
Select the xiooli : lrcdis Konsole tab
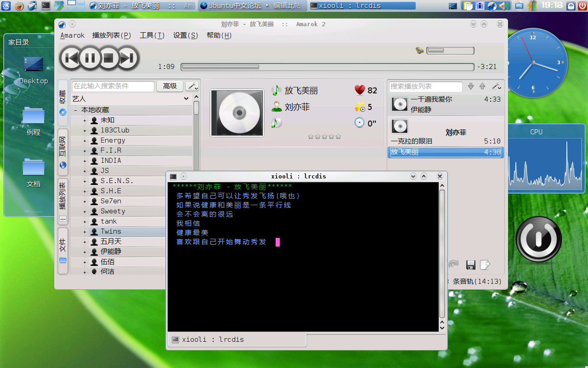pos(237,340)
